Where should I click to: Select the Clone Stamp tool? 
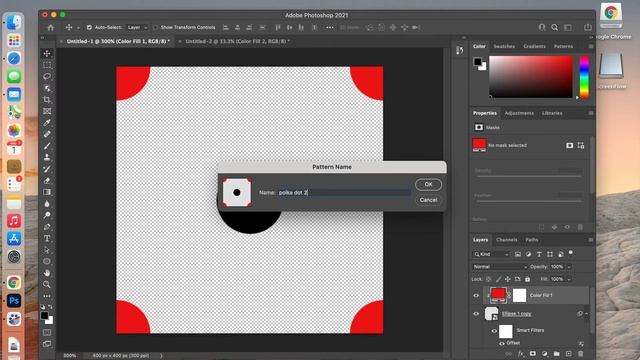tap(47, 157)
